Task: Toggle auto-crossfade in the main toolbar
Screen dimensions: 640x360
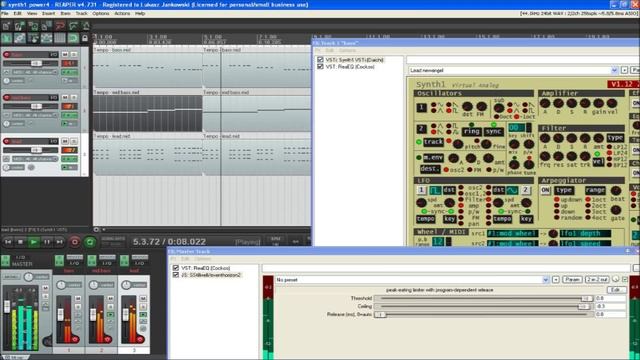Action: [7, 38]
